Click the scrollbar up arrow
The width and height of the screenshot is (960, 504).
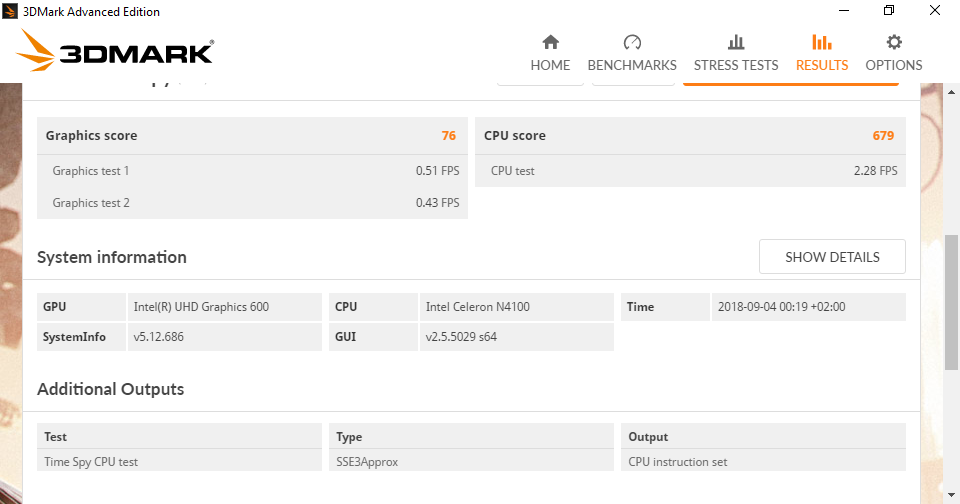[x=951, y=92]
